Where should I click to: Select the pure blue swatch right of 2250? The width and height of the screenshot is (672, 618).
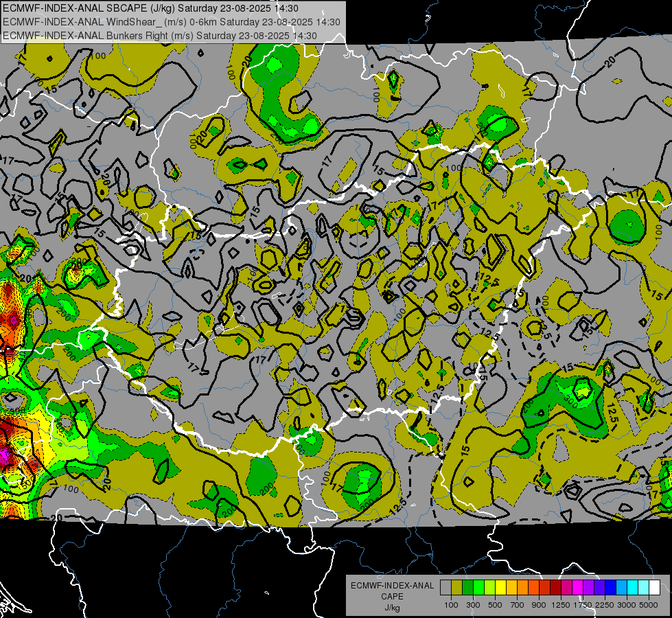click(x=610, y=588)
